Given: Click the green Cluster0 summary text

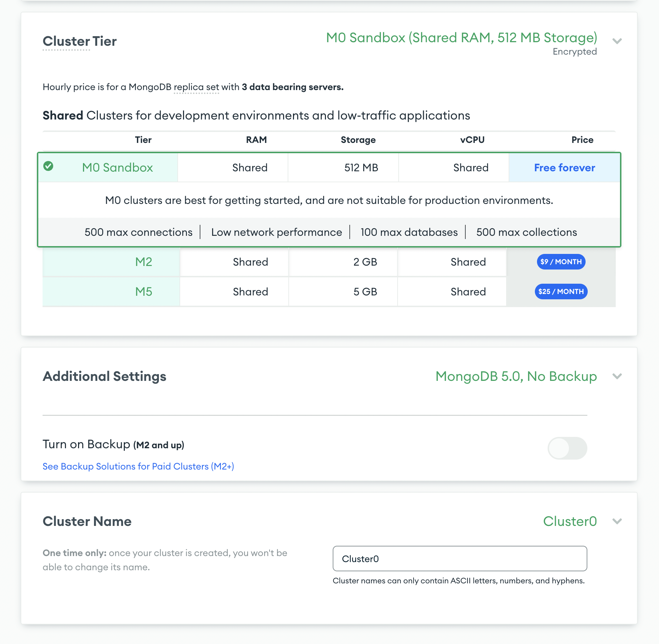Looking at the screenshot, I should coord(570,521).
